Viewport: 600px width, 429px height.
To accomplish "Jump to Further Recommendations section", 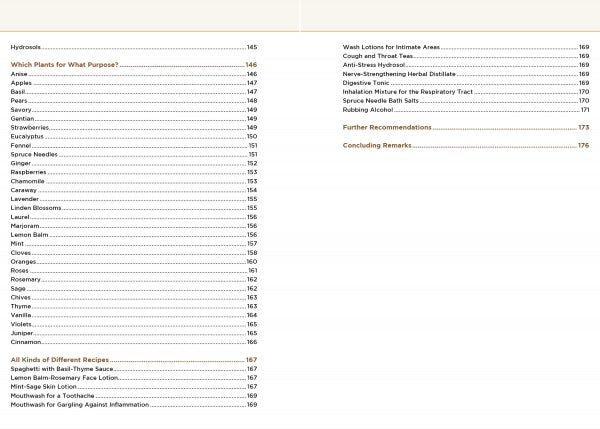I will click(x=387, y=128).
